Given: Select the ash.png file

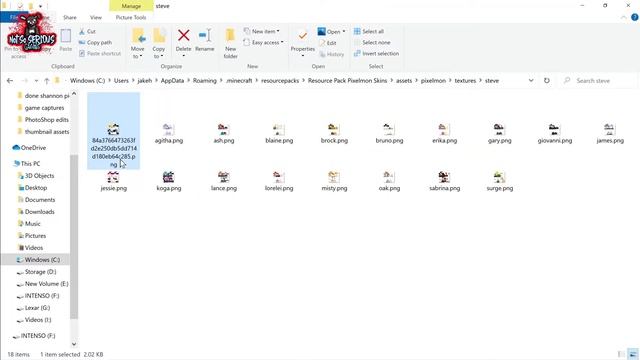Looking at the screenshot, I should click(224, 133).
